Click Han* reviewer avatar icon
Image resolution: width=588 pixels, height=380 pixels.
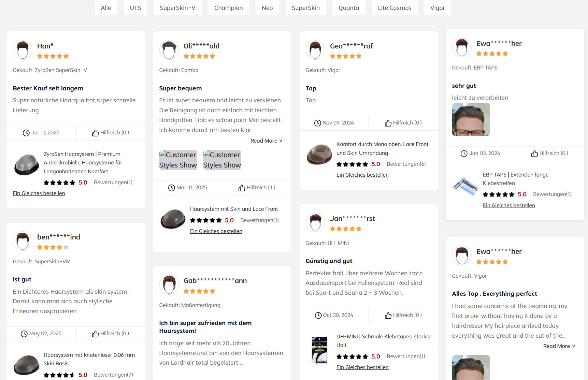pyautogui.click(x=23, y=50)
